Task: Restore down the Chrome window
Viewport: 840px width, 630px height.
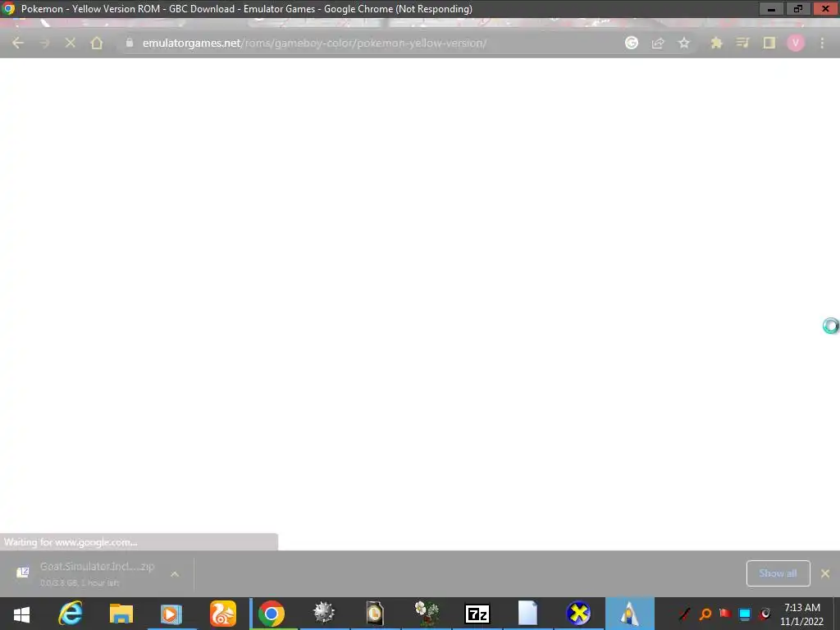Action: coord(798,9)
